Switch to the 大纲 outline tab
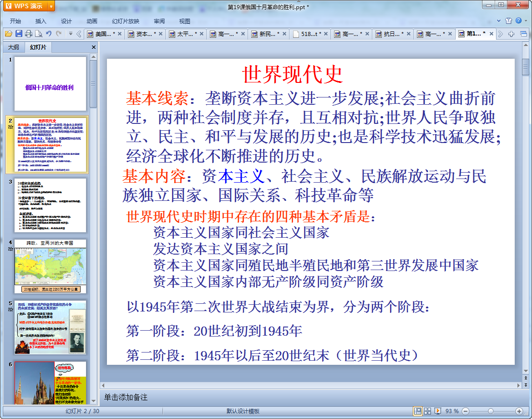The height and width of the screenshot is (419, 532). [x=14, y=47]
